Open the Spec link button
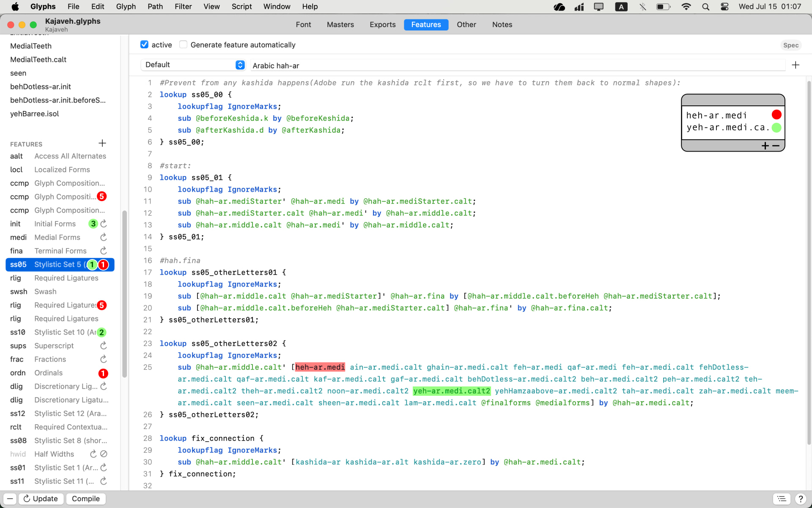The image size is (812, 508). (790, 45)
